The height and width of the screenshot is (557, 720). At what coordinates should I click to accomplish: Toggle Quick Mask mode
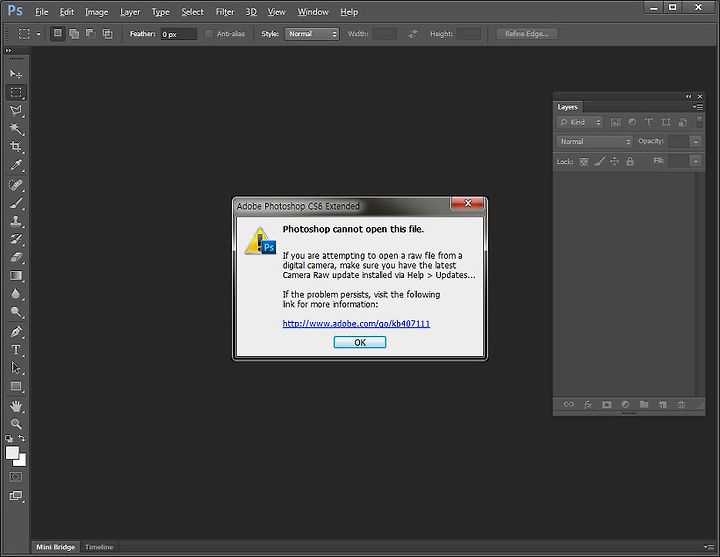coord(16,477)
